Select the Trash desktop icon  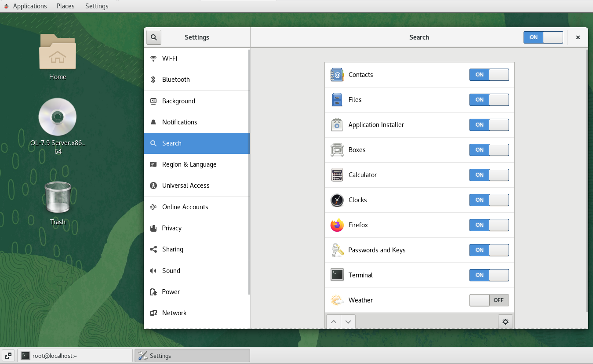[58, 204]
